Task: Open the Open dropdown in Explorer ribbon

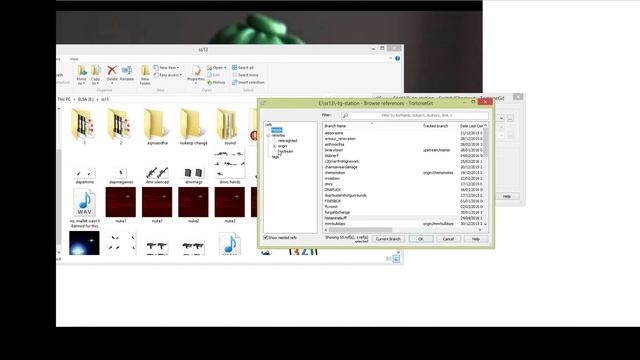Action: pyautogui.click(x=217, y=67)
